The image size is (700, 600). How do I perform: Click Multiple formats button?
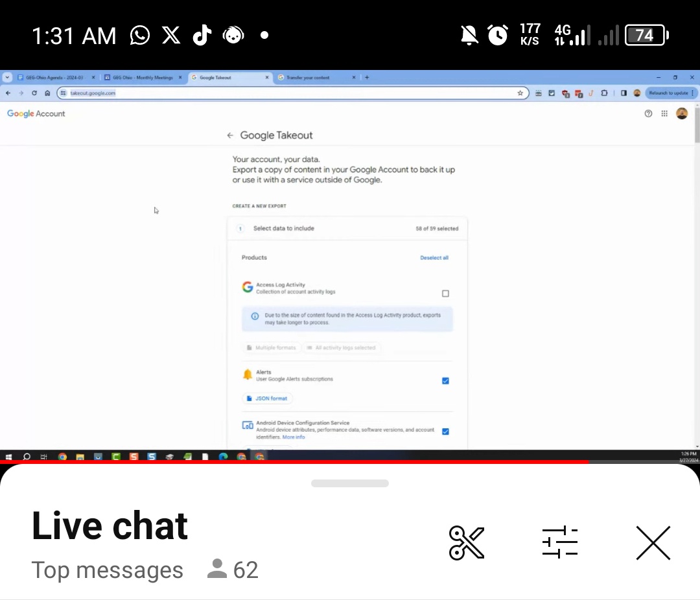pos(272,347)
